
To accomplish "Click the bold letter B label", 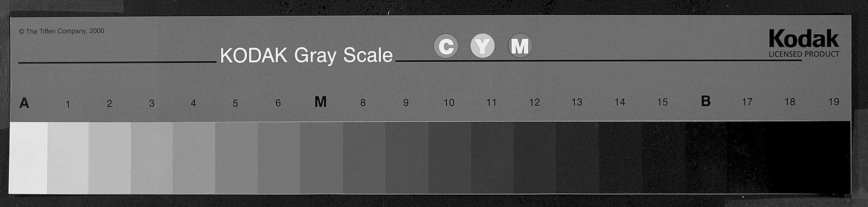I will tap(706, 101).
